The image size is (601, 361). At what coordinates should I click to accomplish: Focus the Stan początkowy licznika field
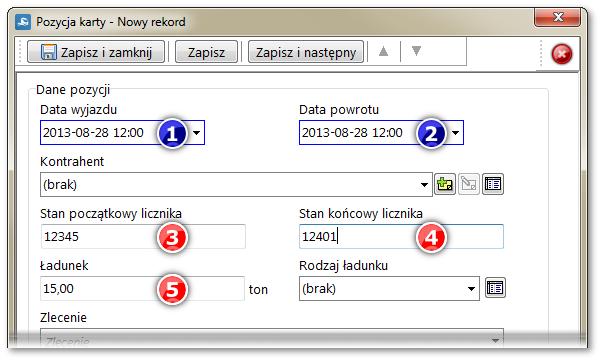click(143, 236)
